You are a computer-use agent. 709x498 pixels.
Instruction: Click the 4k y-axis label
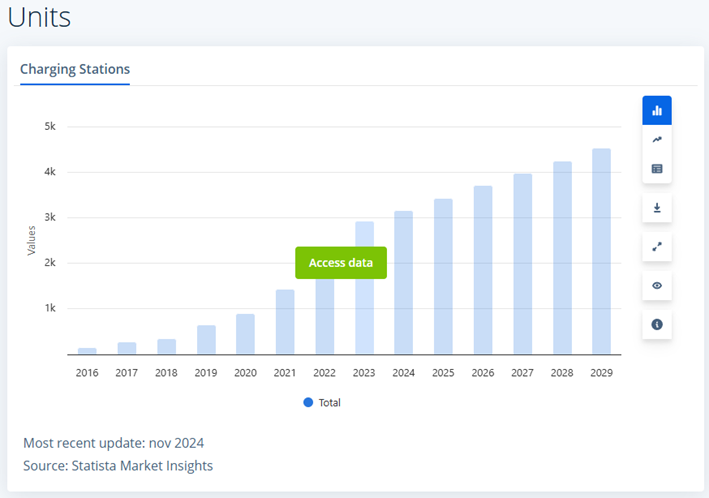point(50,172)
